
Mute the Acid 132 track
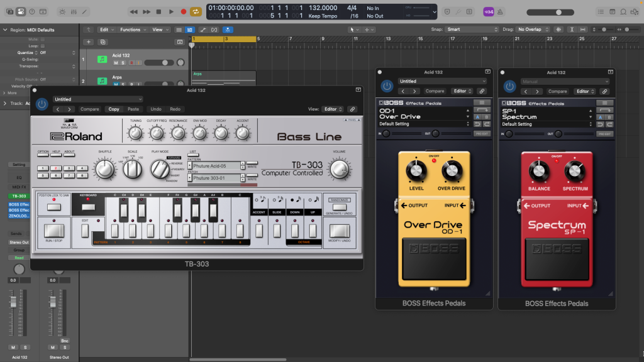click(x=116, y=63)
